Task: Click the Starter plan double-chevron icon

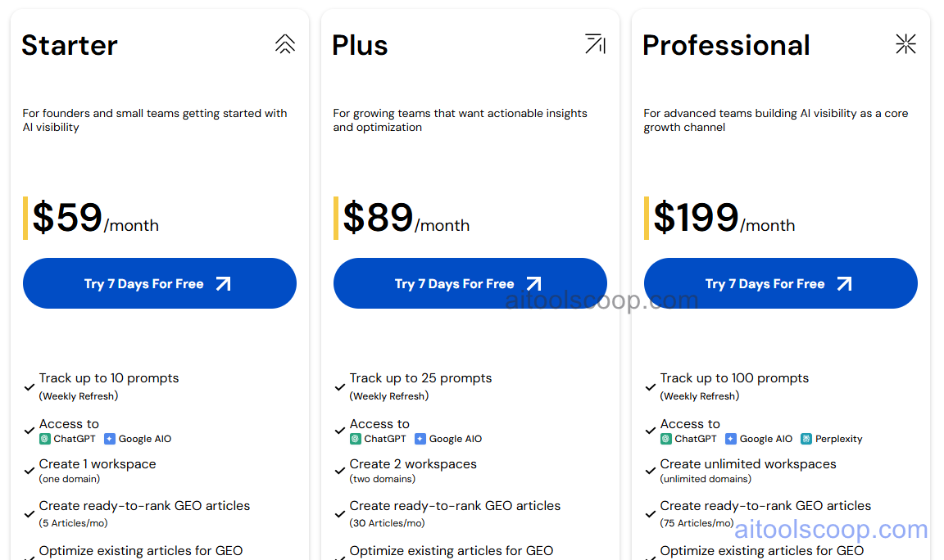Action: click(285, 45)
